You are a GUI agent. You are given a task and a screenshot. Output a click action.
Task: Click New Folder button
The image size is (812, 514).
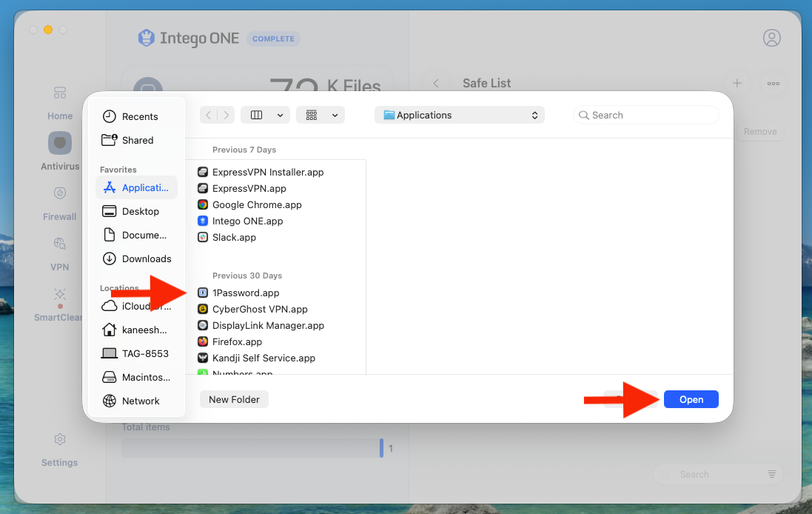(x=234, y=399)
